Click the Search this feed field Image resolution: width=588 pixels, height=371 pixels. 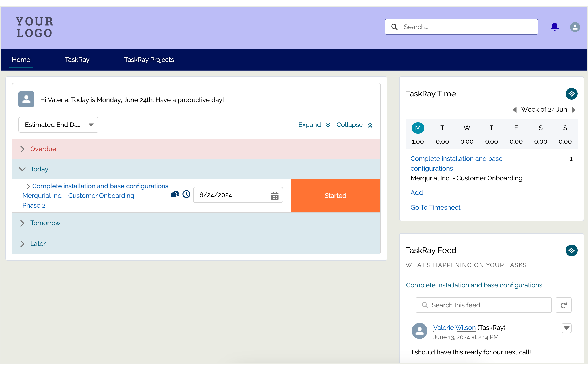(x=483, y=305)
